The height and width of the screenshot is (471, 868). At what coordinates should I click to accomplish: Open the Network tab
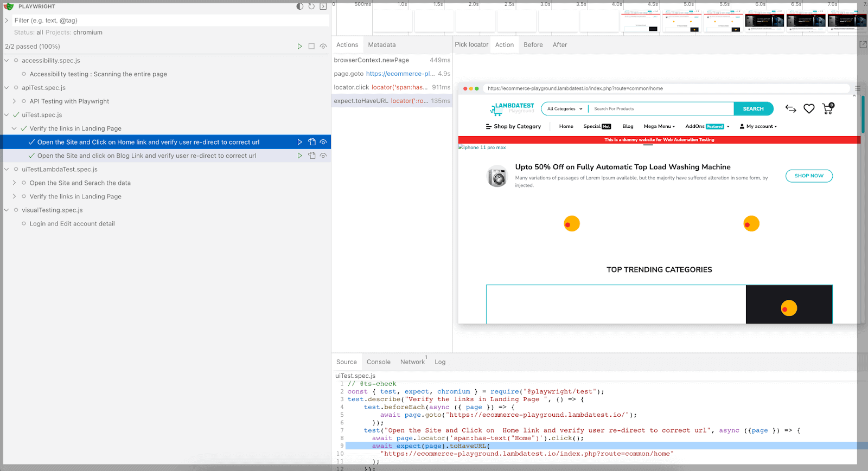click(x=413, y=362)
